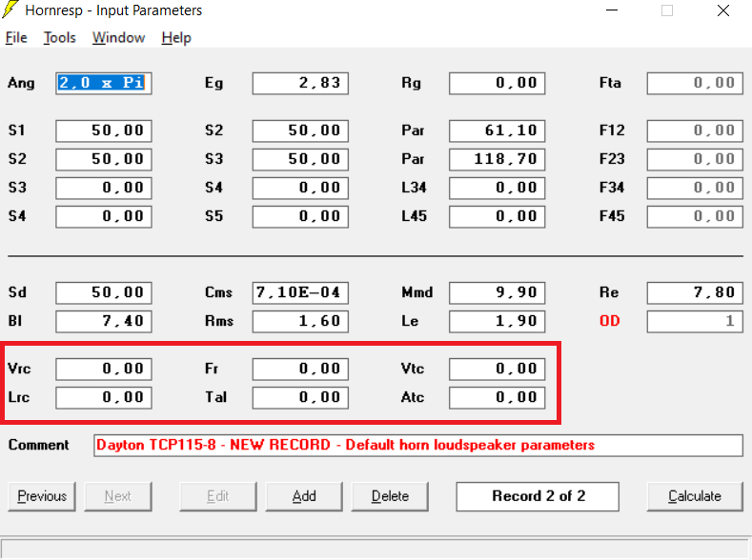
Task: Click the Re field showing 7,80
Action: coord(695,292)
